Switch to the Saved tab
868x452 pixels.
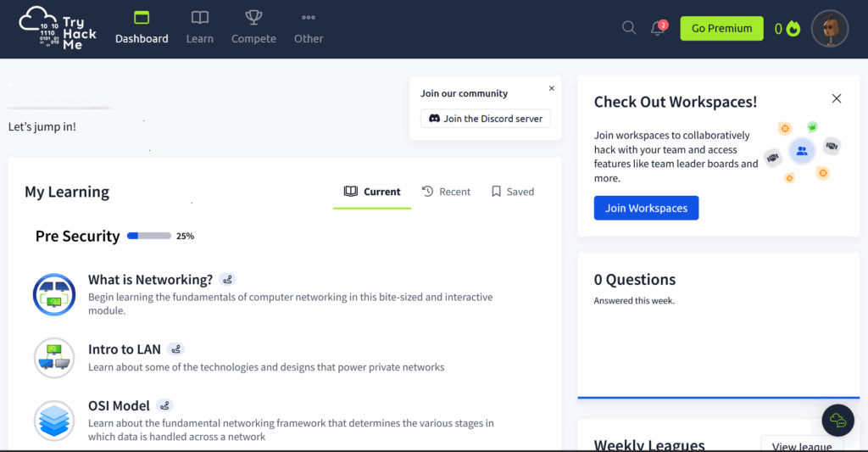click(x=513, y=192)
